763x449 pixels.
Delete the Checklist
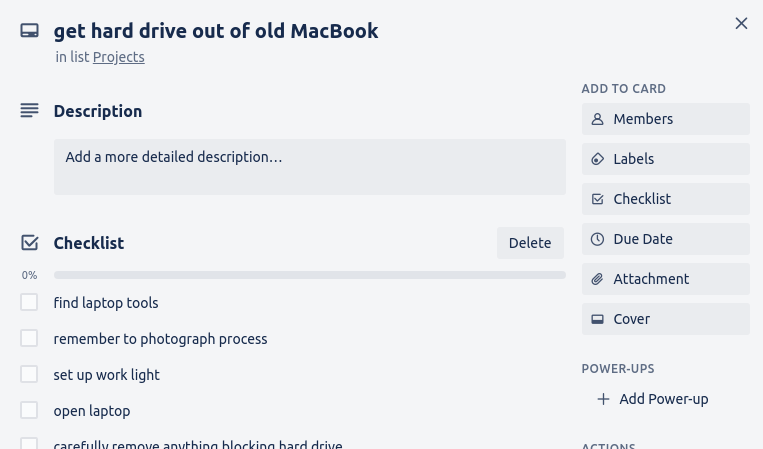pyautogui.click(x=530, y=243)
